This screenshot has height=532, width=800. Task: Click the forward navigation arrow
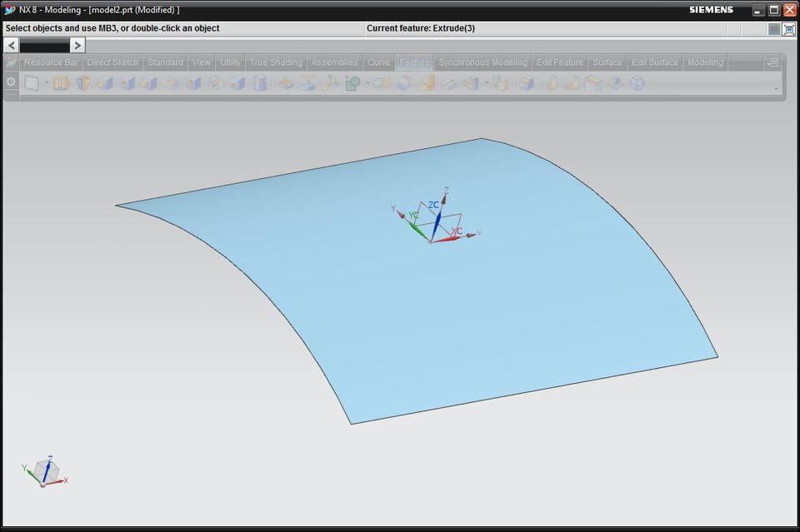tap(77, 45)
